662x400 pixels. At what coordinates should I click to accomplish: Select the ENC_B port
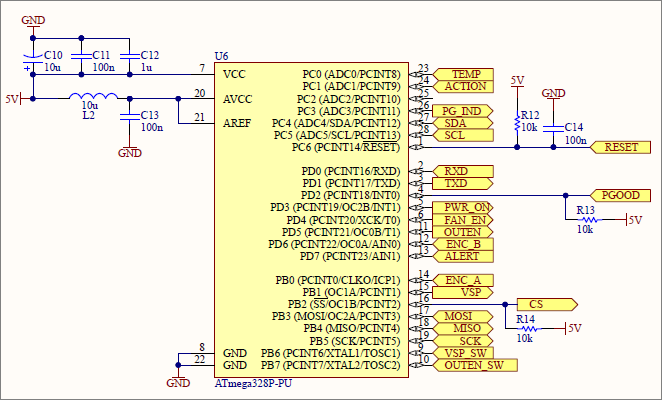click(x=463, y=244)
